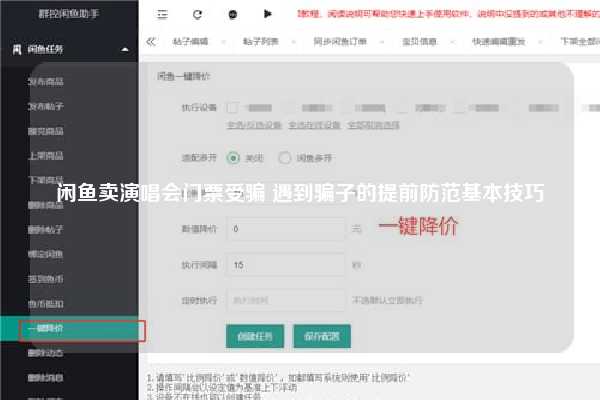
Task: Click the 数值降价 input field
Action: [285, 229]
